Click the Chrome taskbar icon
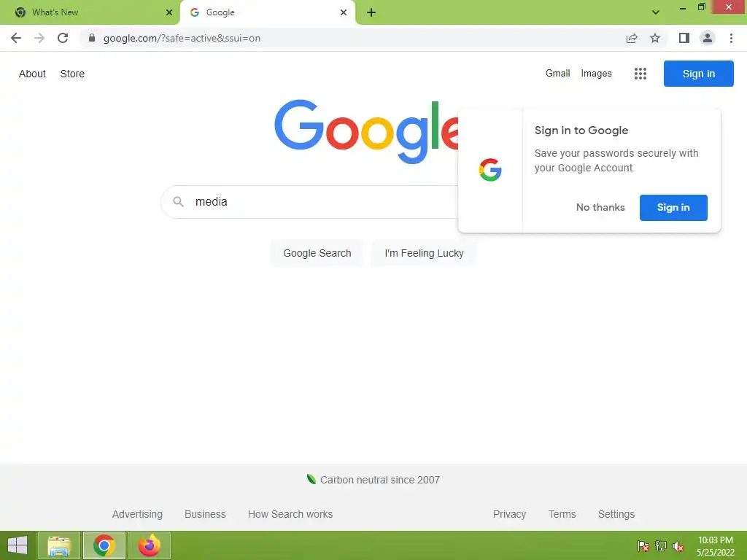This screenshot has height=560, width=747. click(x=104, y=545)
